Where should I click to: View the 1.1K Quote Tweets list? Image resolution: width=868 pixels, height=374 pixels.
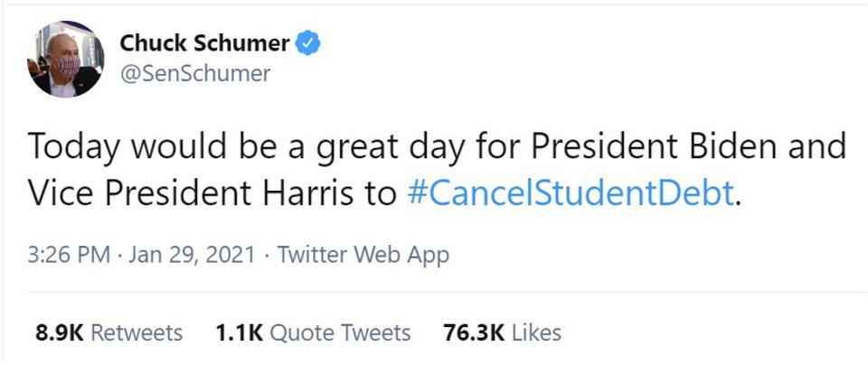pyautogui.click(x=313, y=333)
